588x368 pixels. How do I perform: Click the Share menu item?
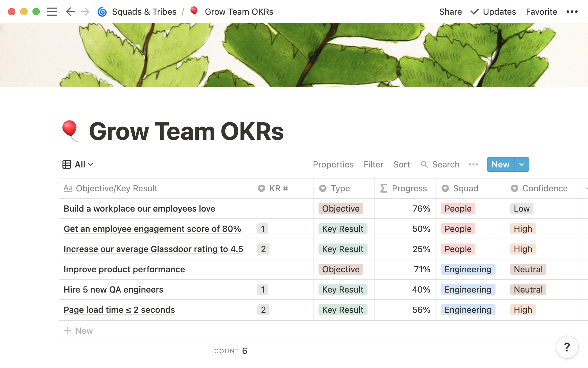coord(450,12)
